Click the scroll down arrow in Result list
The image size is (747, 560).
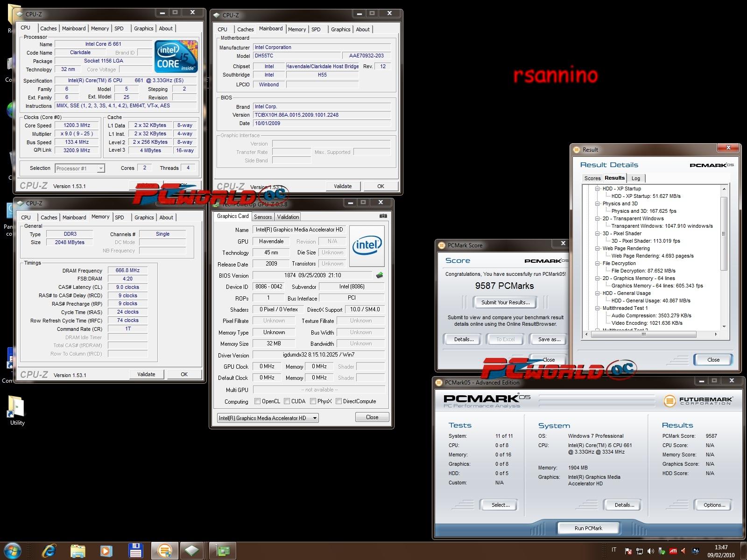pos(724,327)
